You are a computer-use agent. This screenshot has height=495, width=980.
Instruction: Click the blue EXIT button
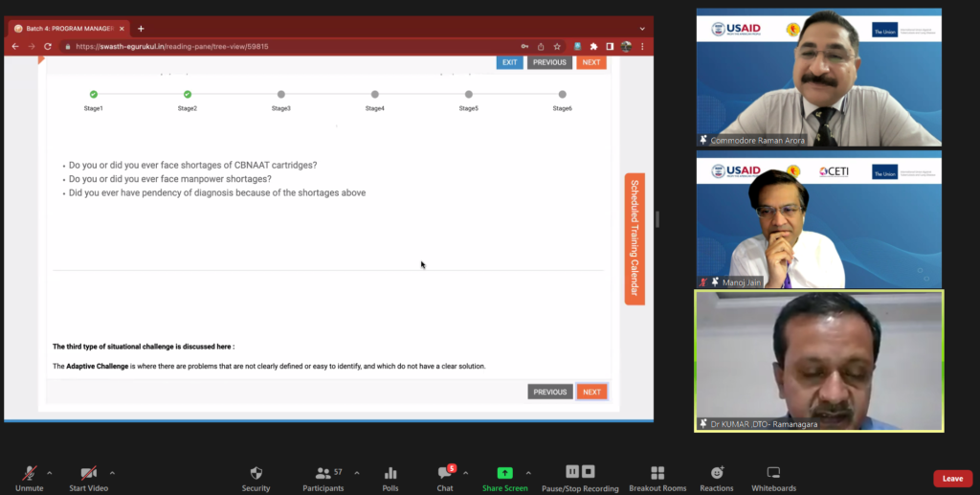(509, 62)
